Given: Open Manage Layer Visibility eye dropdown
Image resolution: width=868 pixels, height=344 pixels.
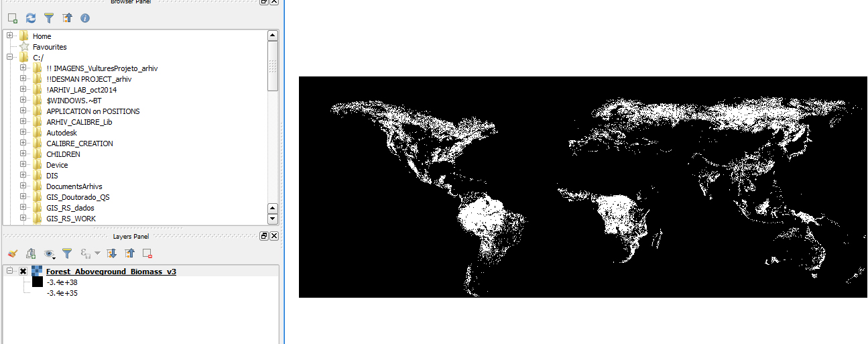Looking at the screenshot, I should tap(50, 253).
